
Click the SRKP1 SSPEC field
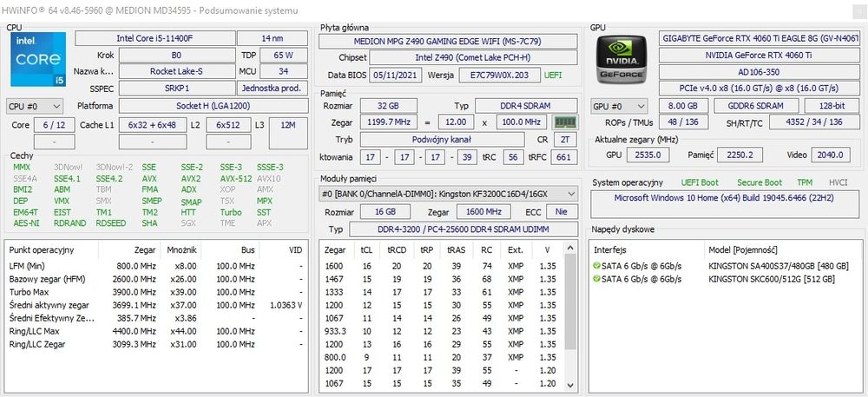176,89
